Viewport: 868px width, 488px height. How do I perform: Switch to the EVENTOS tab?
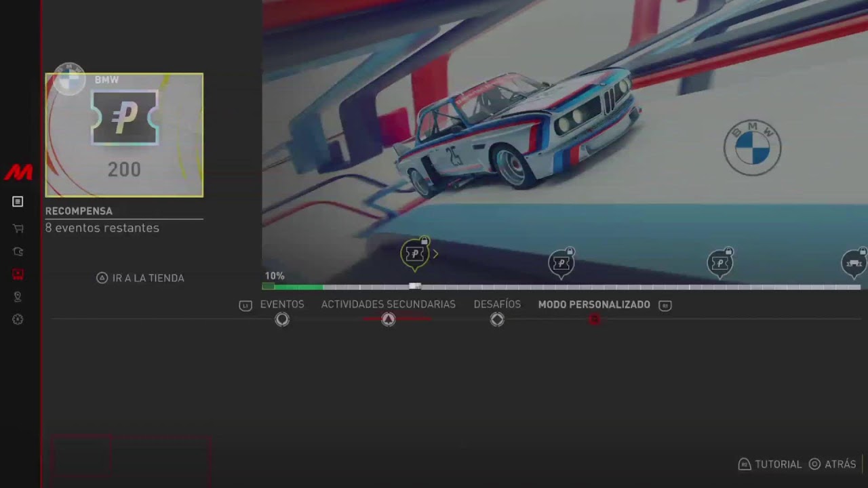pos(282,304)
